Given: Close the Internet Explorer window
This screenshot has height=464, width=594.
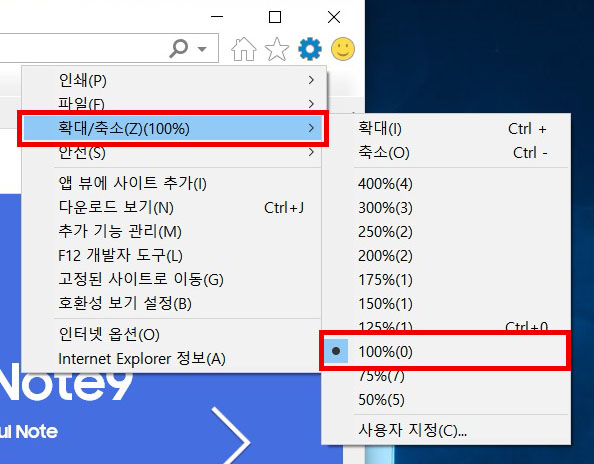Looking at the screenshot, I should point(334,17).
